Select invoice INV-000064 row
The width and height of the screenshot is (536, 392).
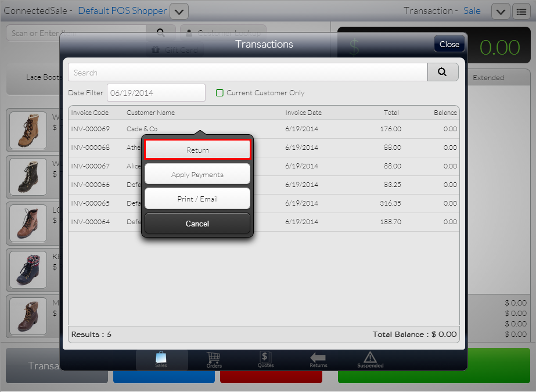click(x=264, y=222)
